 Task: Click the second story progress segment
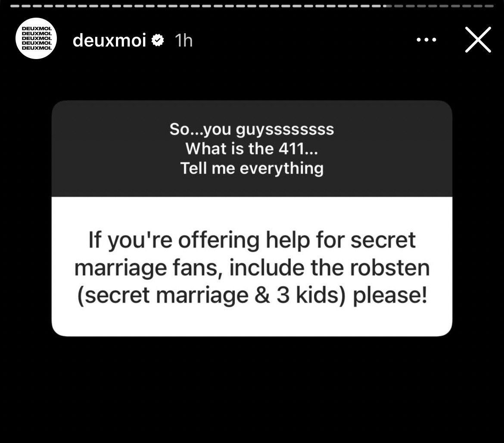click(26, 6)
